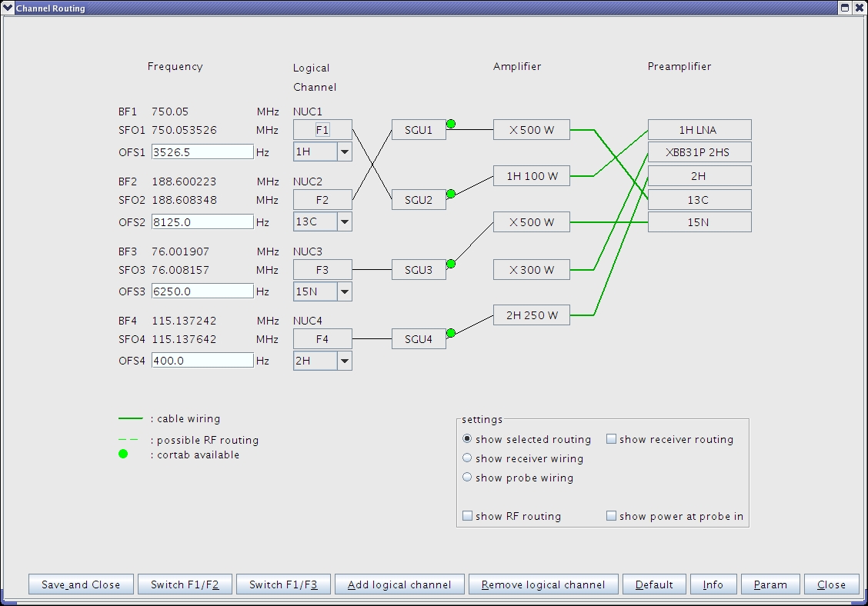
Task: Select the show receiver wiring option
Action: 467,458
